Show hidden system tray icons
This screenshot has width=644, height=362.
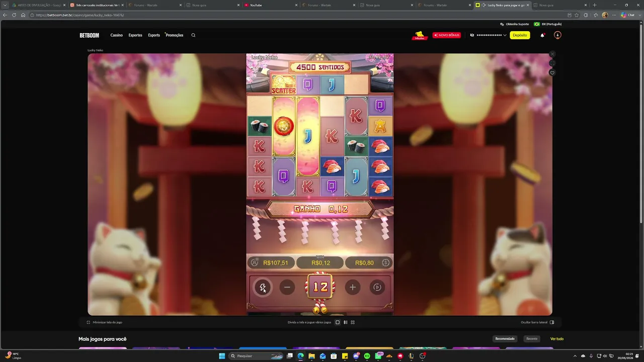pos(575,356)
